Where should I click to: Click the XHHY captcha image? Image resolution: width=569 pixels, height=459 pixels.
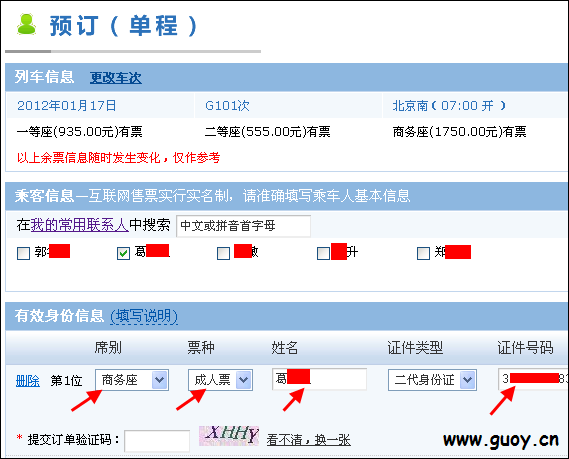[x=229, y=435]
